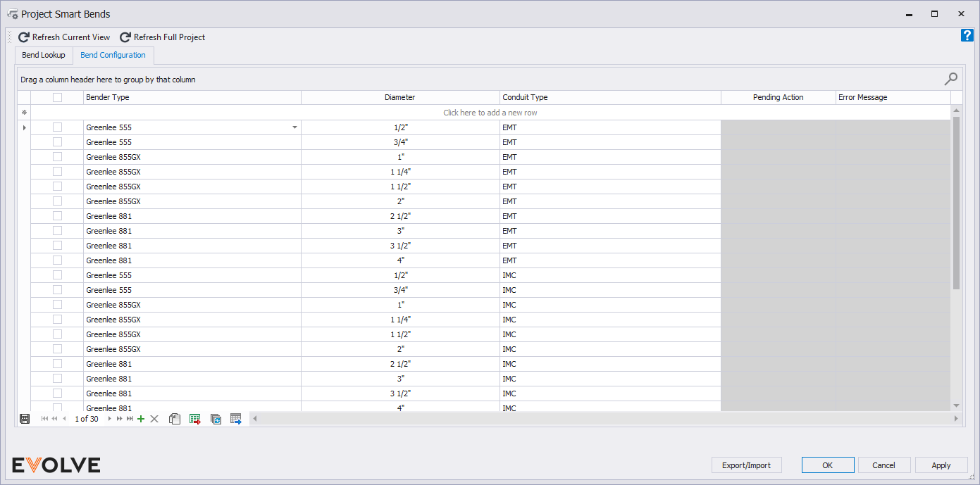
Task: Select Diameter cell 3" in EMT row
Action: pyautogui.click(x=400, y=231)
